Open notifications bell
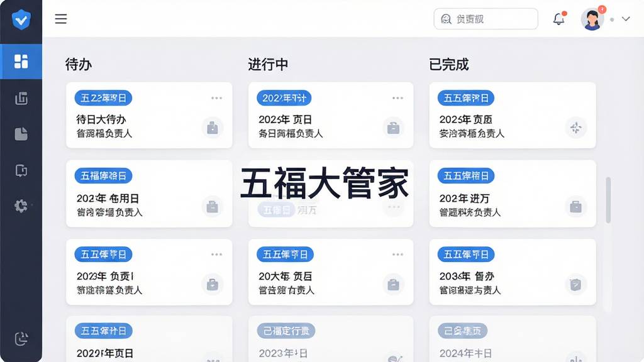The image size is (644, 362). [x=558, y=19]
